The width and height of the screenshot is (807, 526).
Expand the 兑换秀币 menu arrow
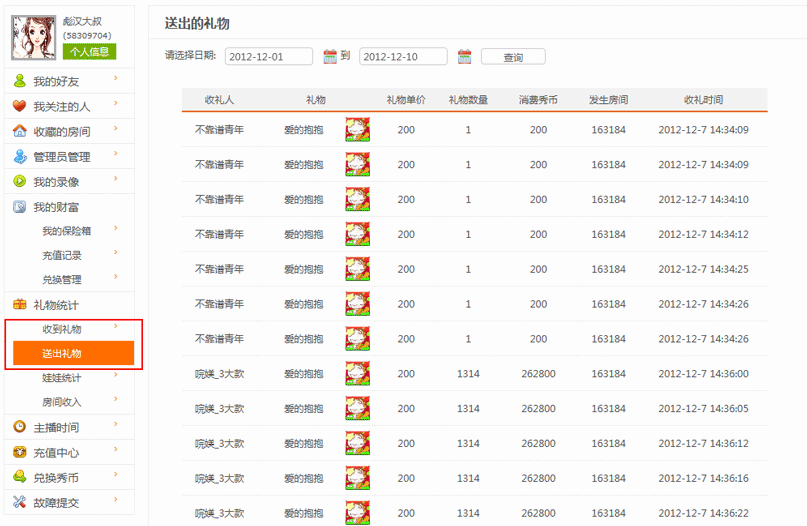116,476
